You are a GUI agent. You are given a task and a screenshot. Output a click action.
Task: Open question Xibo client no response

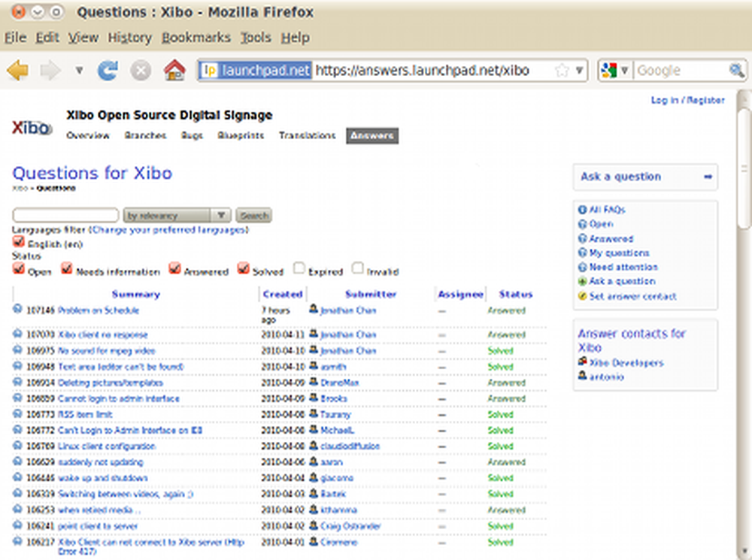(102, 334)
